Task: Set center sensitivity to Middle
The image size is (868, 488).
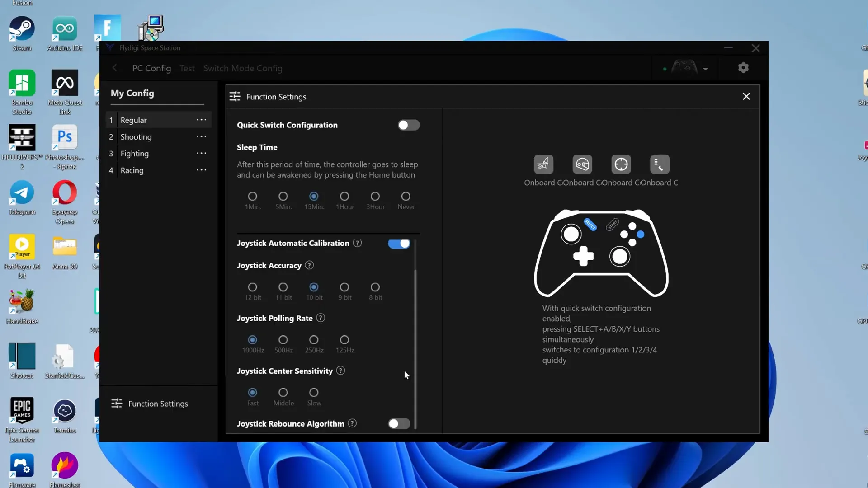Action: pos(283,392)
